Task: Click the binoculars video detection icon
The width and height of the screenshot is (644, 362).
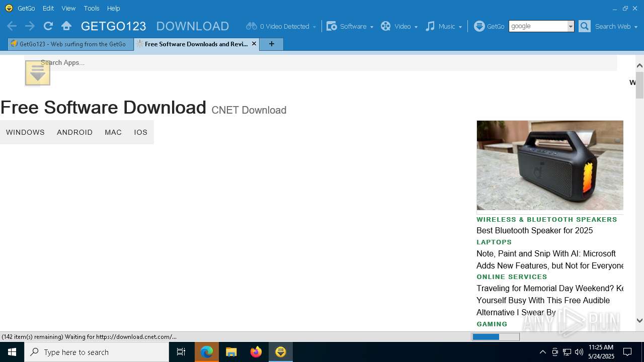Action: click(x=251, y=26)
